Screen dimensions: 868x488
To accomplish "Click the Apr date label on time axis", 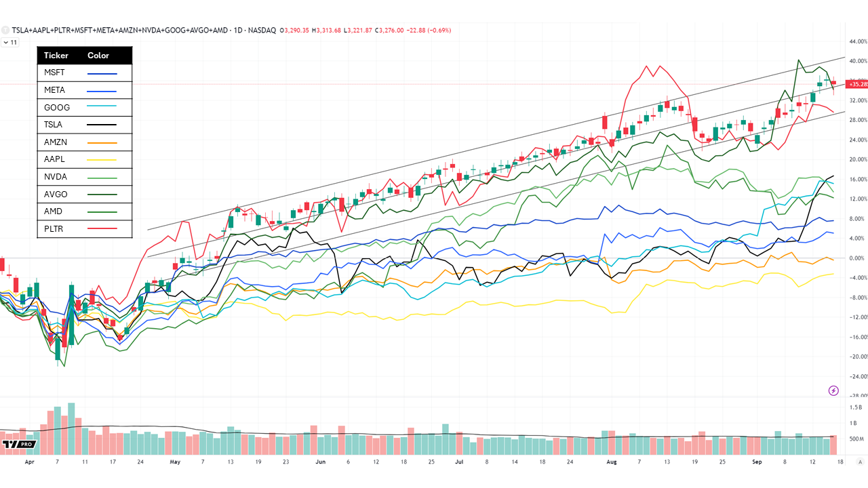I will [x=29, y=462].
